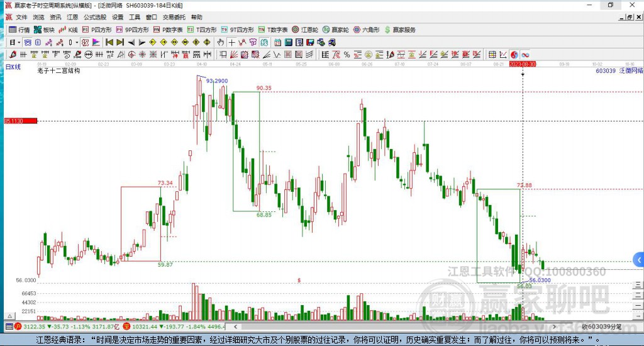Select the hand pan tool

click(221, 42)
